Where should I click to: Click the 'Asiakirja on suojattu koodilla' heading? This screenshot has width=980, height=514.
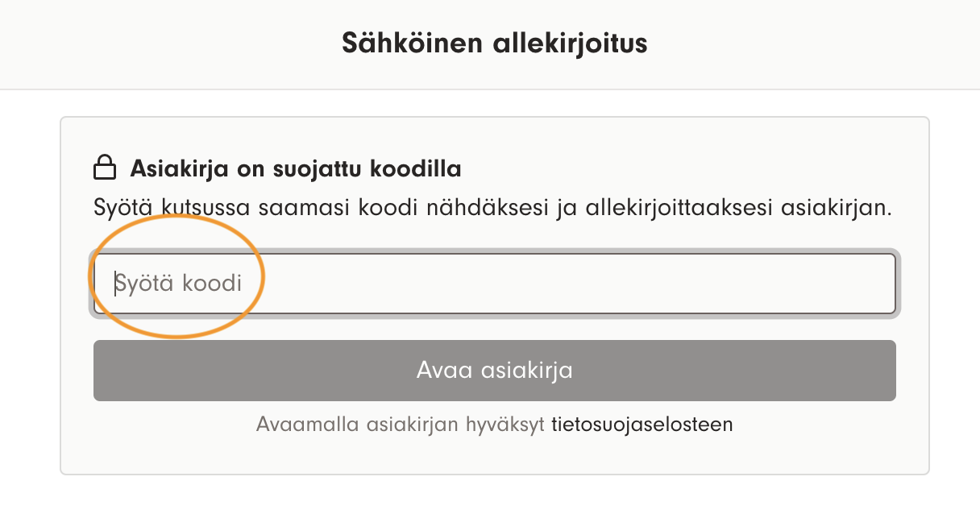[295, 169]
